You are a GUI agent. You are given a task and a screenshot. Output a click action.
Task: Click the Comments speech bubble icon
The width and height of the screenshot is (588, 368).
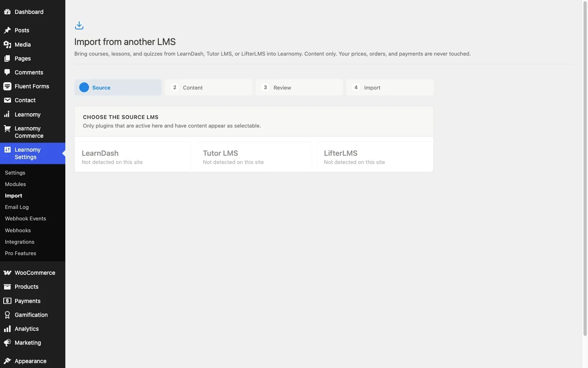coord(7,72)
